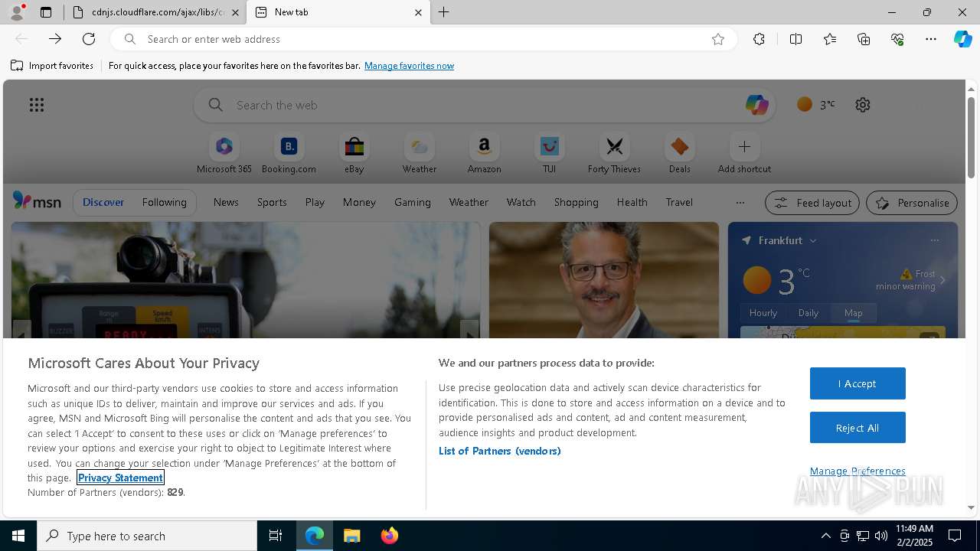Viewport: 980px width, 551px height.
Task: Switch weather card to Hourly
Action: 763,313
